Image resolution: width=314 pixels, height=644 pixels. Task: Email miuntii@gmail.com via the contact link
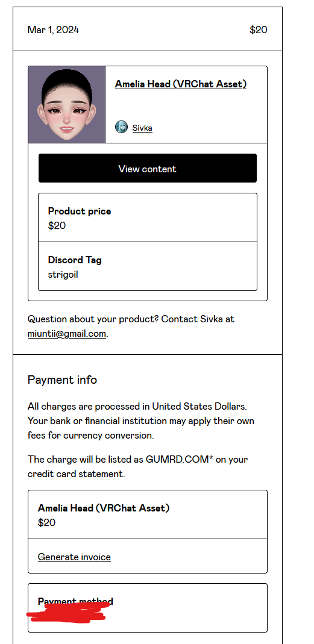pos(66,334)
